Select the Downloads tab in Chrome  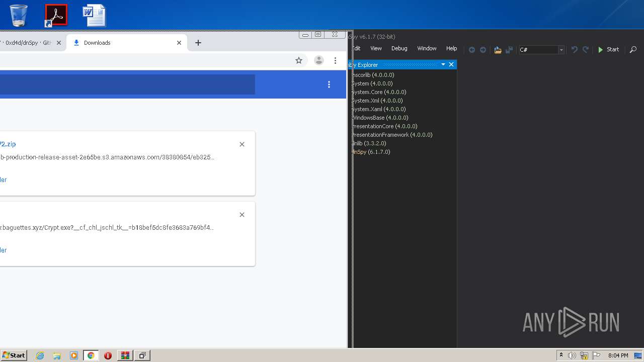126,43
